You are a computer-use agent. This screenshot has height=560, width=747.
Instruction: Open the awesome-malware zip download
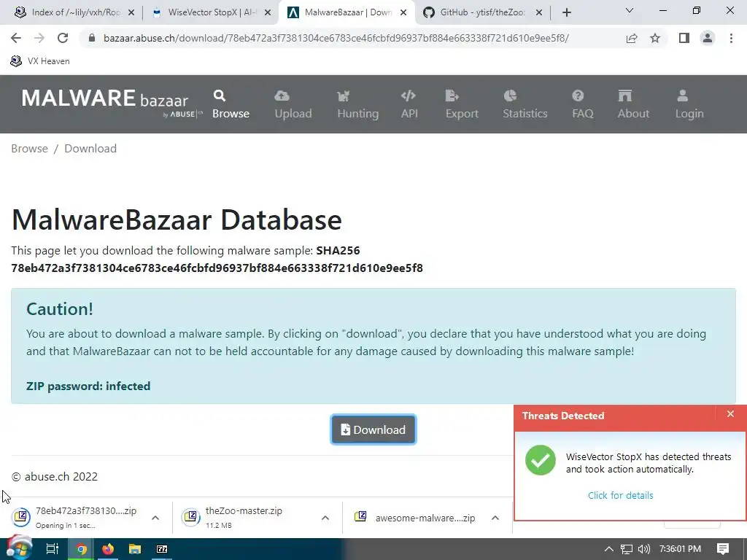[x=415, y=518]
